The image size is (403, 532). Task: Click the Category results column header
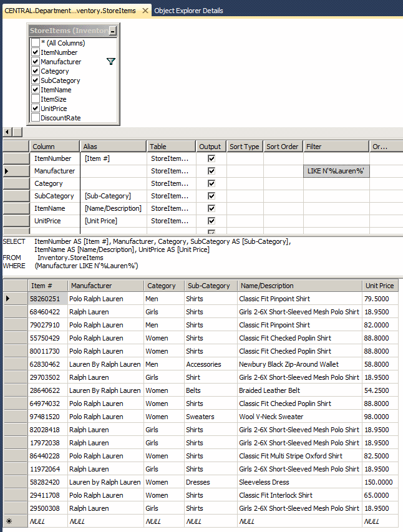point(164,286)
